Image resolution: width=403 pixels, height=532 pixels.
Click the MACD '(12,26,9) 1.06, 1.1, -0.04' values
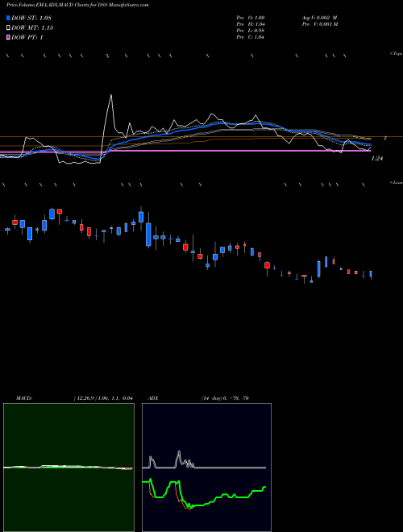point(103,398)
